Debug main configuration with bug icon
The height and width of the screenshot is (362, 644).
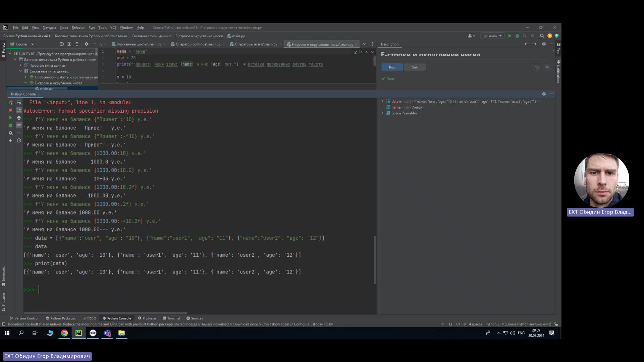[x=517, y=36]
